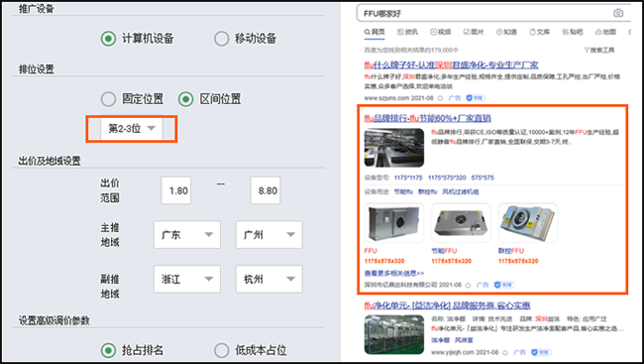Click the 洁净棚 link in last result

click(x=440, y=340)
